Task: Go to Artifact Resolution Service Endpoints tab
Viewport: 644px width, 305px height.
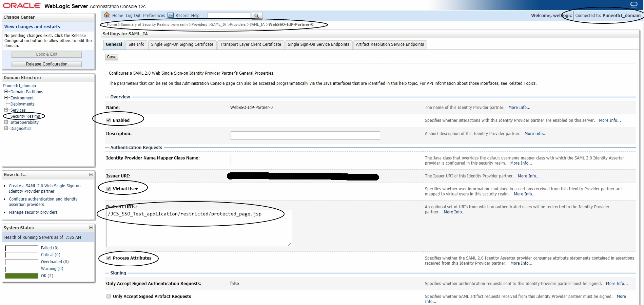Action: (x=390, y=44)
